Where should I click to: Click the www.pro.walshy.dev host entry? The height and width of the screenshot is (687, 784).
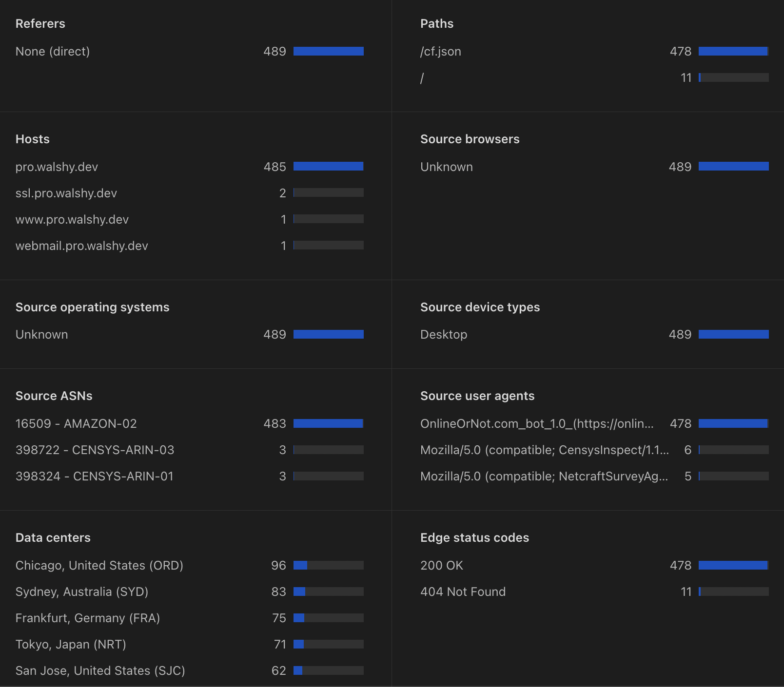pos(72,220)
